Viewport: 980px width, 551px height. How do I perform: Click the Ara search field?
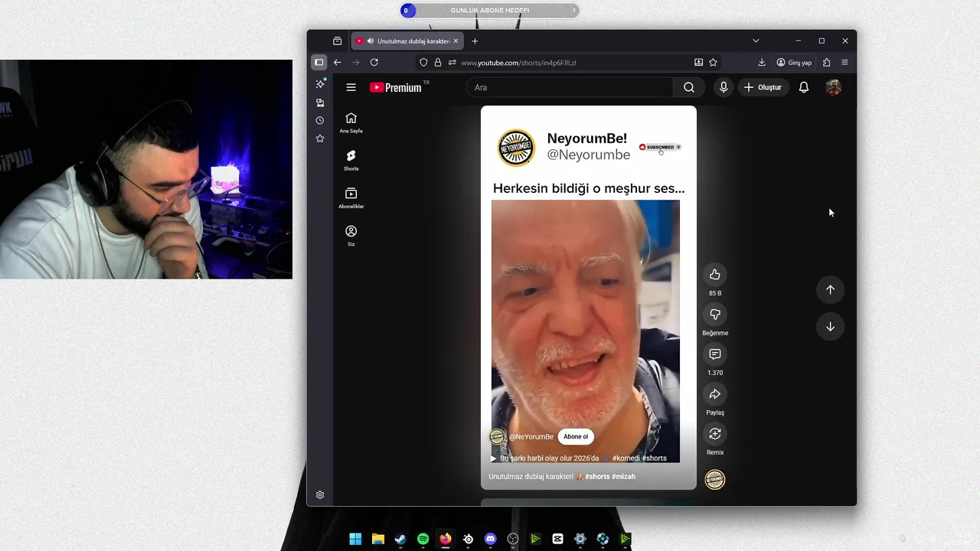[x=569, y=87]
